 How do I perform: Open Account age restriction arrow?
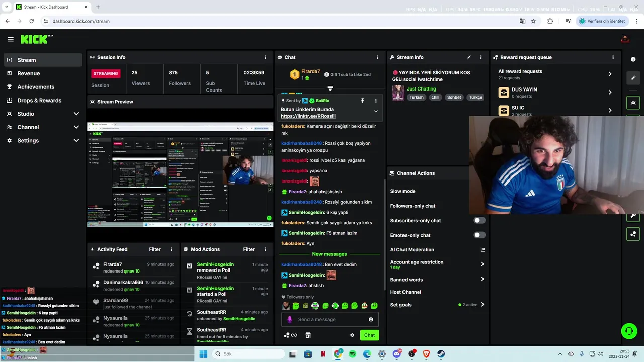click(482, 264)
